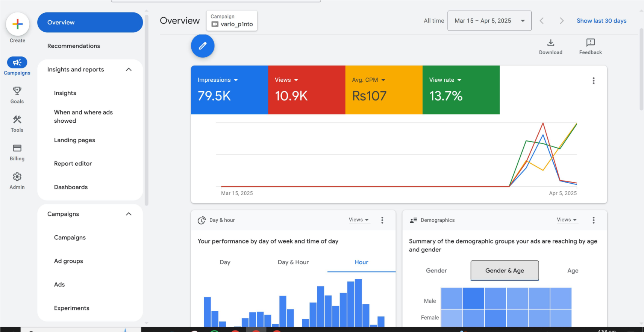Open Goals trophy icon
The image size is (644, 332).
click(x=17, y=91)
